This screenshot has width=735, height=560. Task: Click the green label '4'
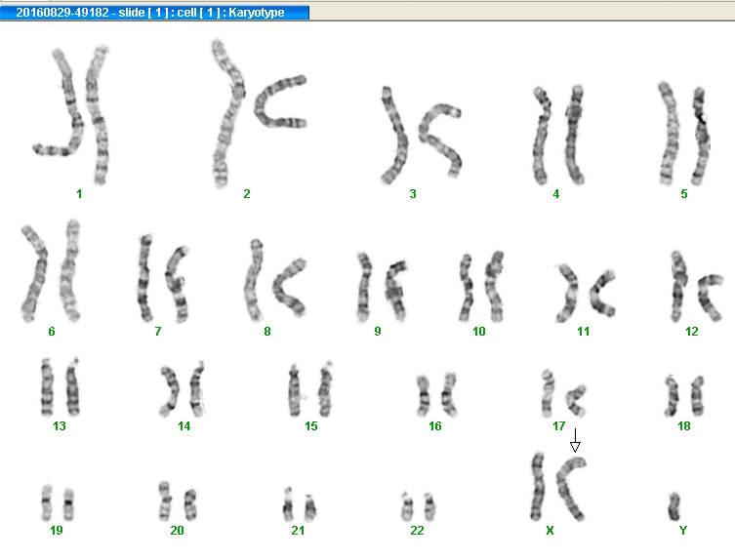[x=556, y=193]
